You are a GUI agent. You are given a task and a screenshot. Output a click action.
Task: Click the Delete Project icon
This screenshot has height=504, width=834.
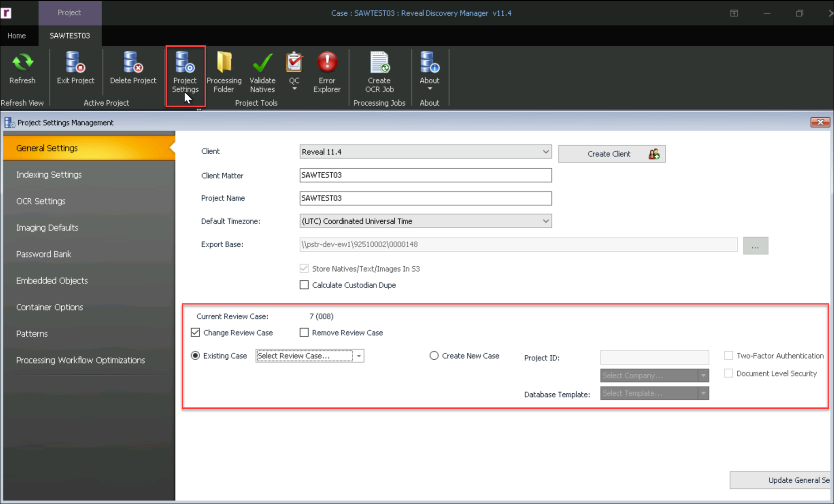[132, 68]
